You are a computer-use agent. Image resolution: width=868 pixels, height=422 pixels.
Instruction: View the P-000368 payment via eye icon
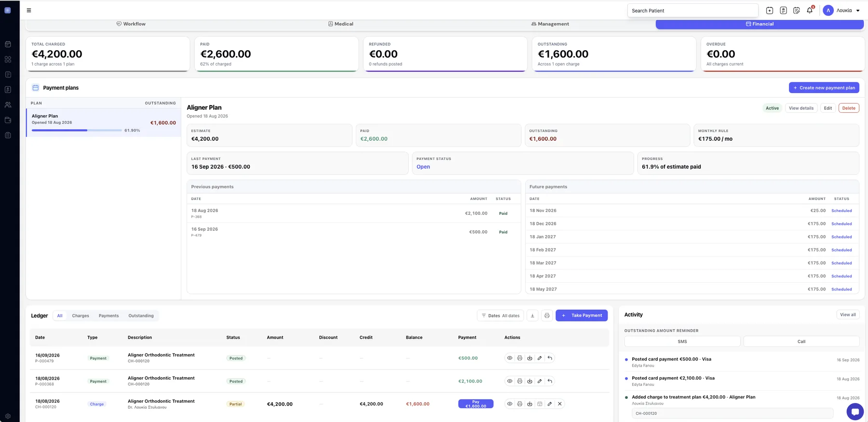click(510, 381)
